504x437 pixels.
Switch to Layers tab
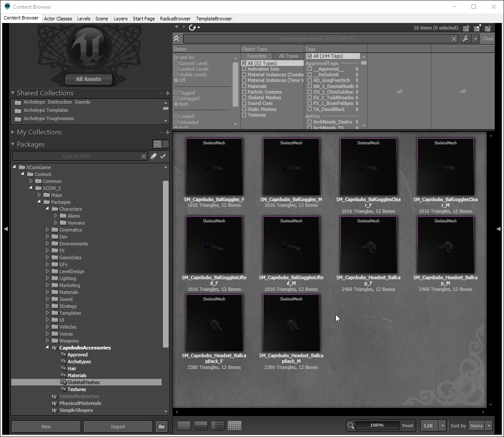point(120,19)
